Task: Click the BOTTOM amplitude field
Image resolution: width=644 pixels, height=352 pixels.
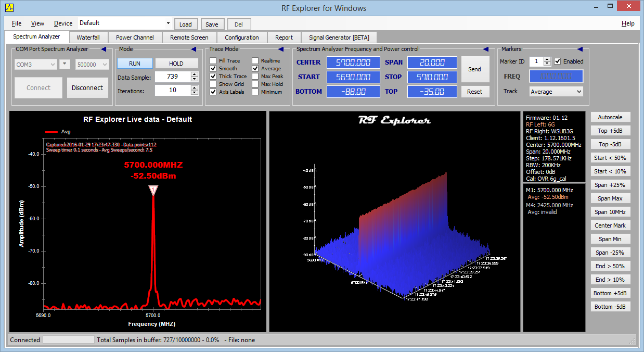Action: point(353,92)
